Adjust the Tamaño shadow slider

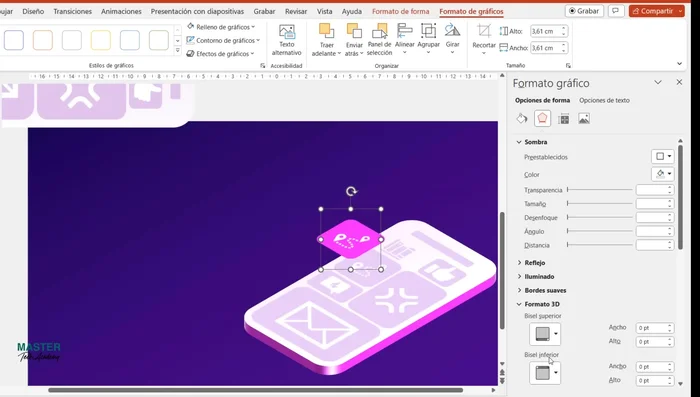[600, 204]
